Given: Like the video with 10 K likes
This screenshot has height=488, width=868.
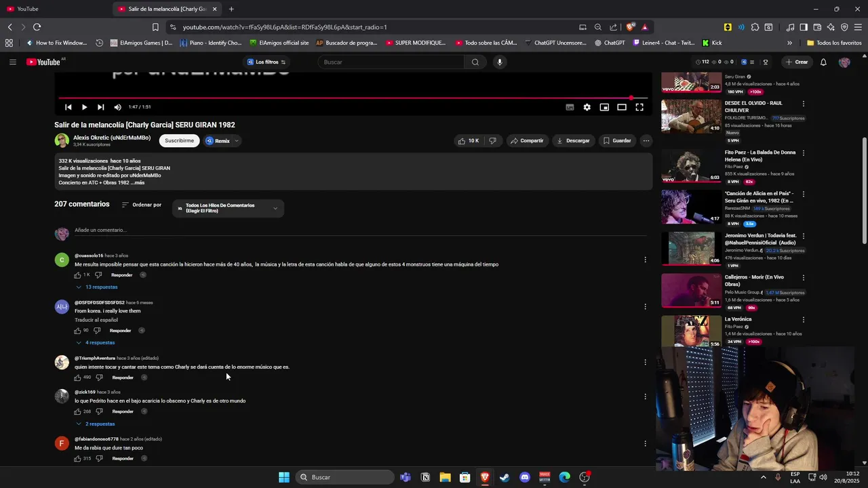Looking at the screenshot, I should [469, 140].
